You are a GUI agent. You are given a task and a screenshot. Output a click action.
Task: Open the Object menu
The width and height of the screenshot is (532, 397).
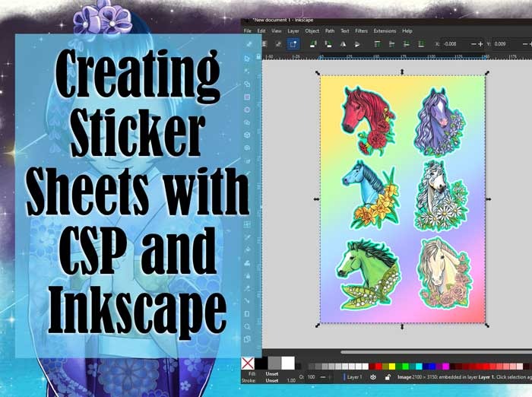312,31
